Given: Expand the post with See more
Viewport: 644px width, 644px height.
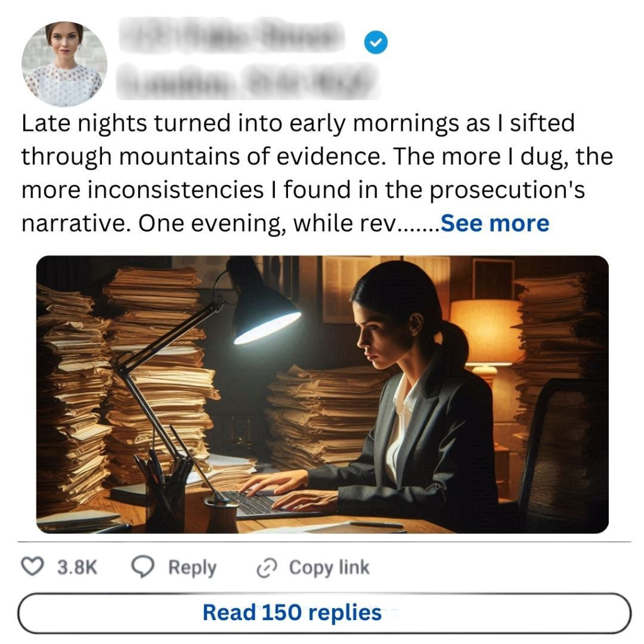Looking at the screenshot, I should (495, 223).
